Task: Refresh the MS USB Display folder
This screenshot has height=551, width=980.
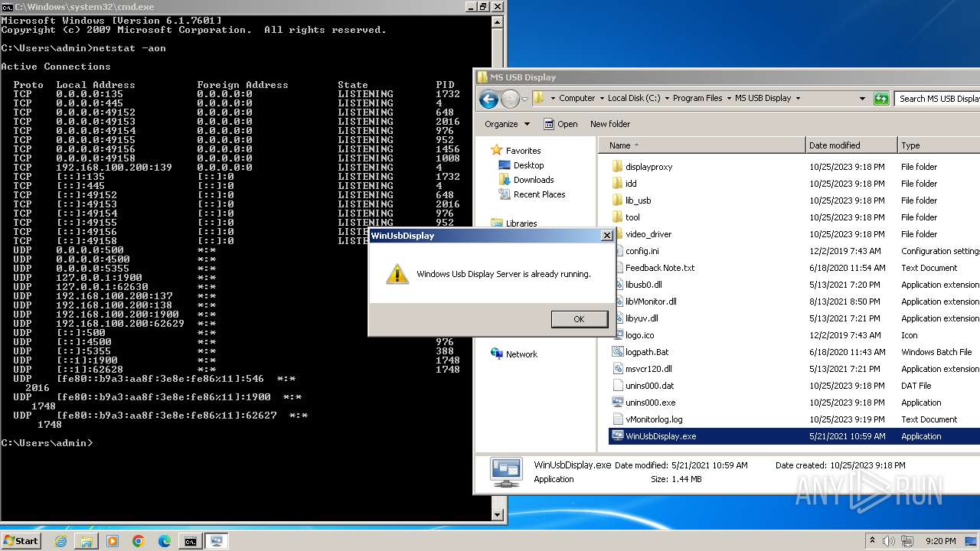Action: click(x=881, y=99)
